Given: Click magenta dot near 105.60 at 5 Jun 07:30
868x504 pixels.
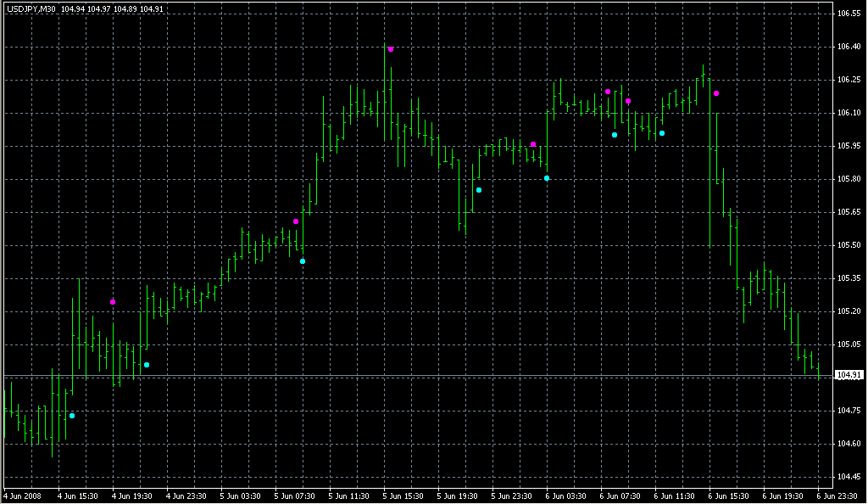Looking at the screenshot, I should click(296, 221).
